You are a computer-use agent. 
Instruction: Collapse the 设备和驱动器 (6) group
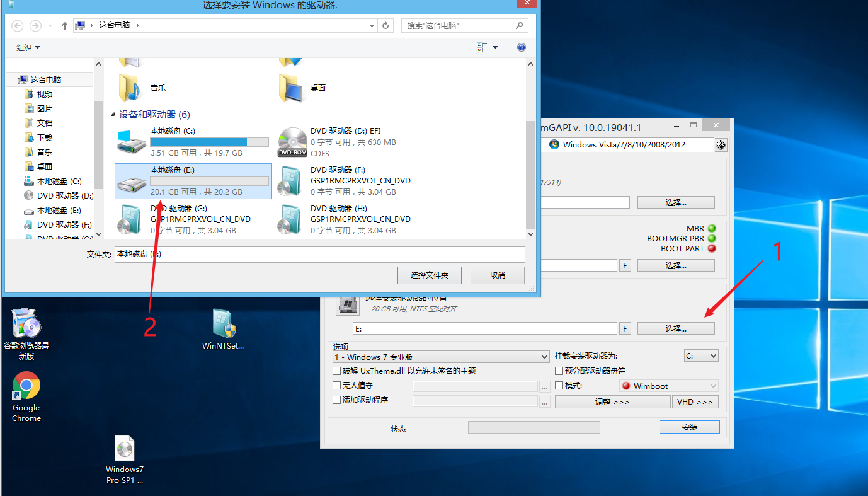(x=113, y=115)
